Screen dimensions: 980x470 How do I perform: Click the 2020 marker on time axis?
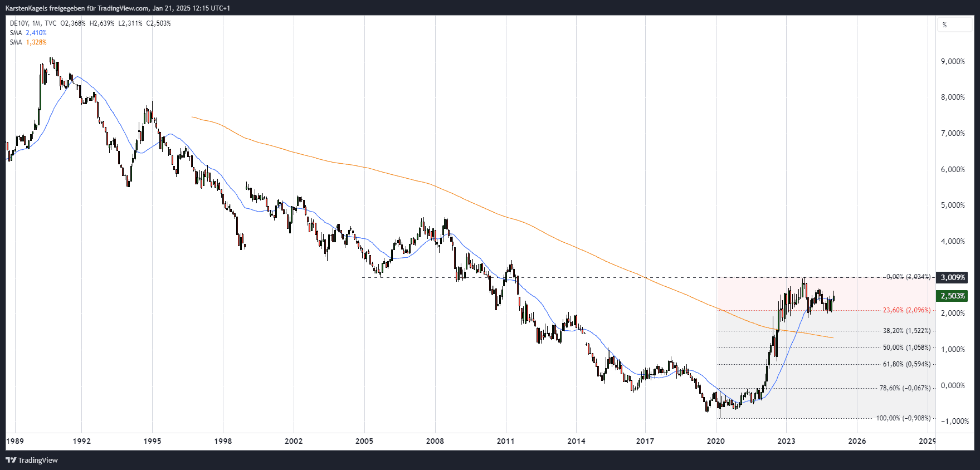coord(716,441)
